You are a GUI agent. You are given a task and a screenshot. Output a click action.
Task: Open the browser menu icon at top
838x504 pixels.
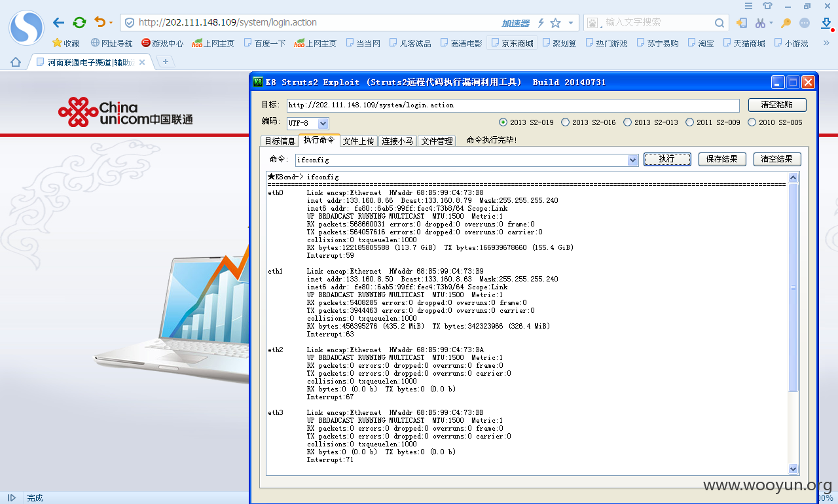[x=749, y=6]
